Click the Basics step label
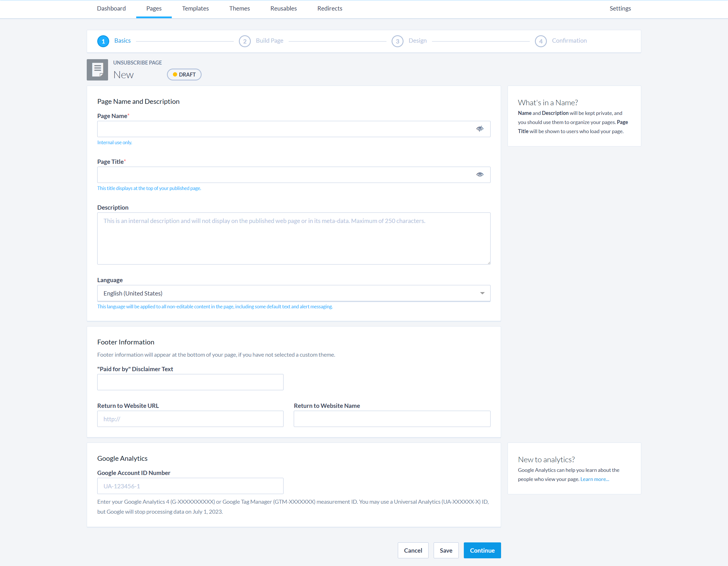This screenshot has height=566, width=728. (122, 40)
